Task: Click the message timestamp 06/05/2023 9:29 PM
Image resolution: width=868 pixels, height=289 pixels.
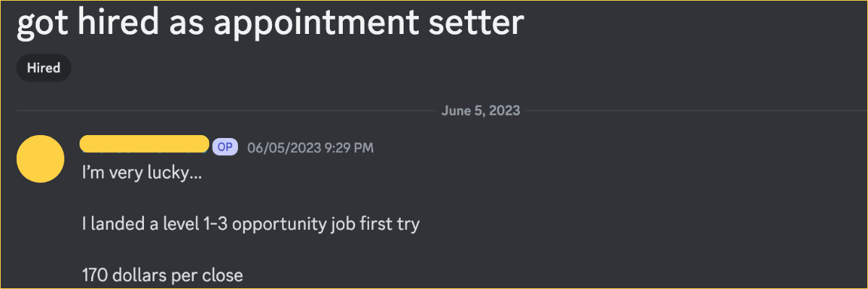Action: [x=310, y=147]
